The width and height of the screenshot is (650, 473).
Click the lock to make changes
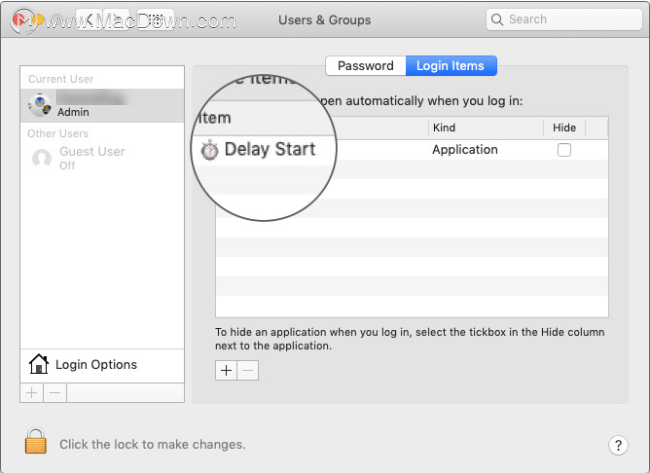(36, 441)
